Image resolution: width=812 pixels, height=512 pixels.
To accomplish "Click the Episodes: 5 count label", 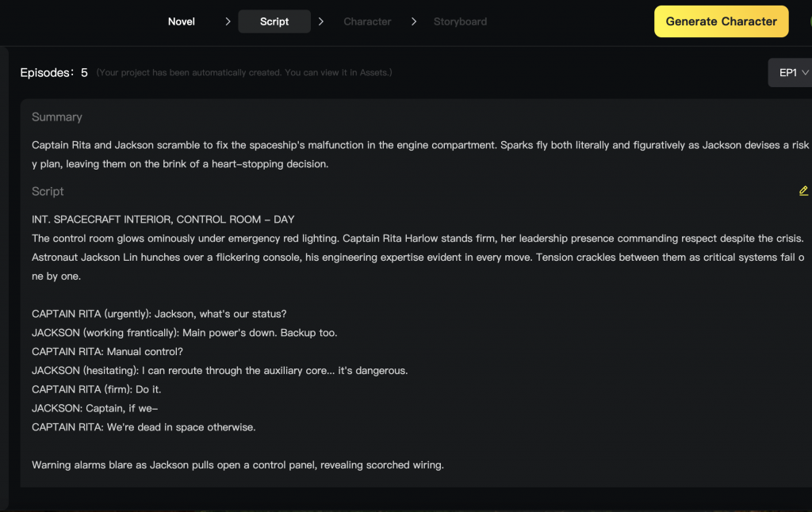I will (54, 73).
